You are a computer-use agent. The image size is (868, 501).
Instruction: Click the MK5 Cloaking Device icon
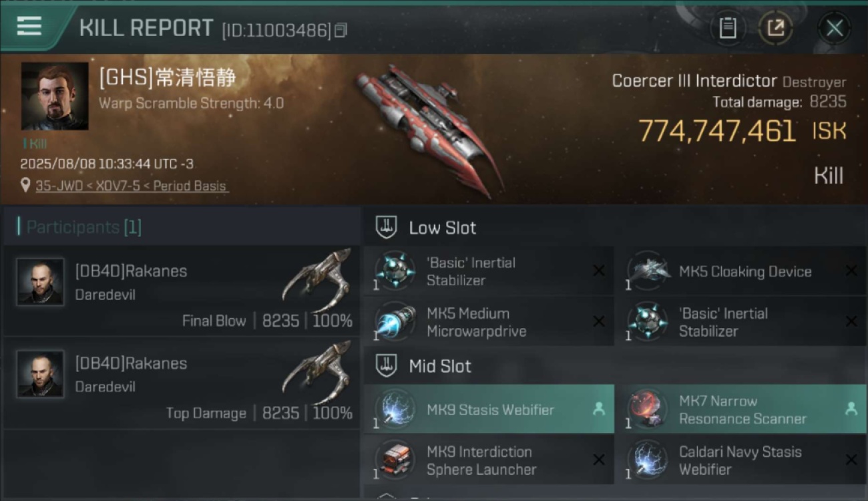click(x=647, y=270)
